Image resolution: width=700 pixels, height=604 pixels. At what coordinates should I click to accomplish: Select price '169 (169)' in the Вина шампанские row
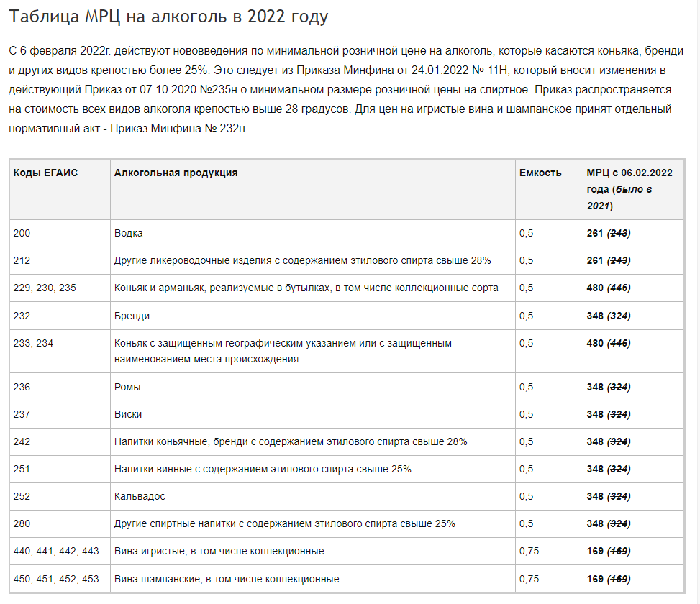[634, 579]
